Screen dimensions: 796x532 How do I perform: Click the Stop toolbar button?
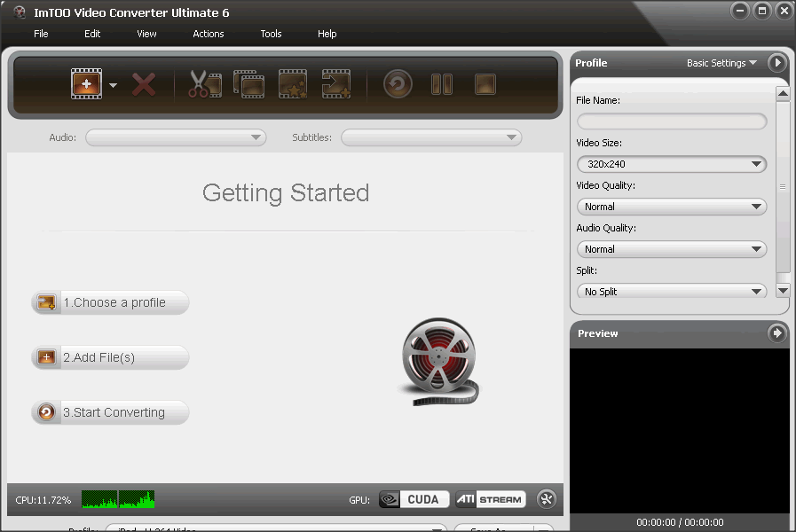pyautogui.click(x=485, y=84)
